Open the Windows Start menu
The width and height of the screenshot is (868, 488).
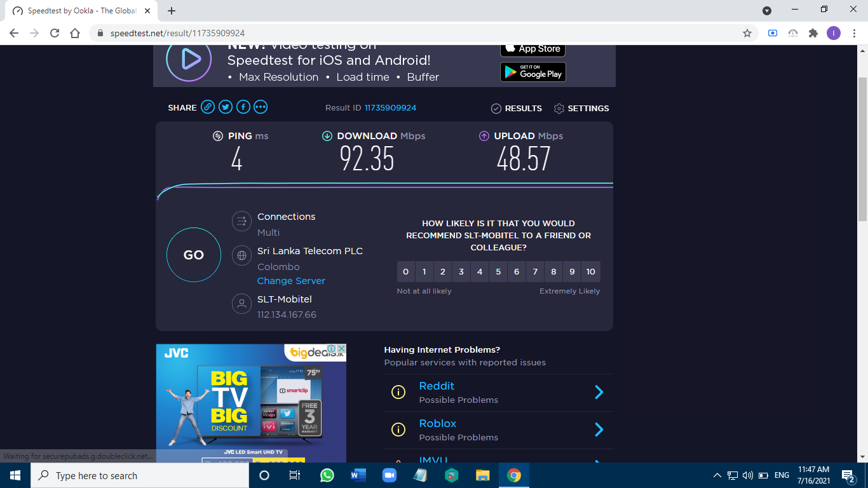pyautogui.click(x=15, y=475)
